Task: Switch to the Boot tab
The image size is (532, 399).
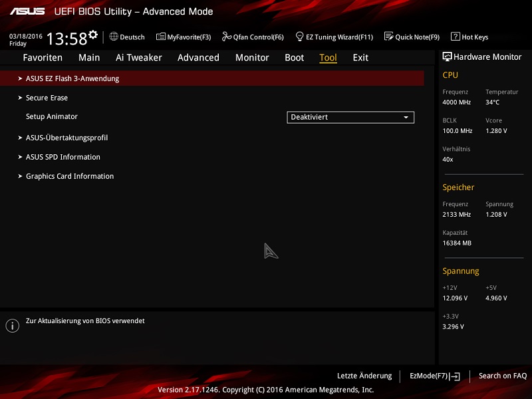Action: pyautogui.click(x=294, y=58)
